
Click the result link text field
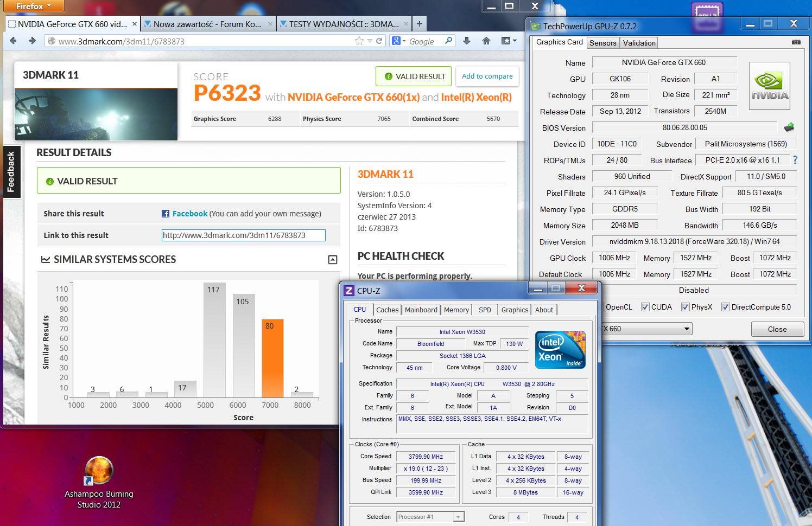(x=244, y=235)
